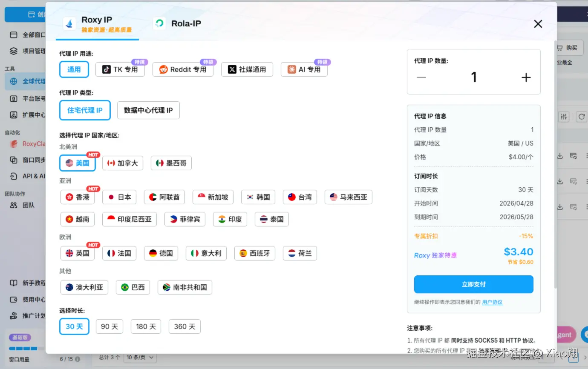Choose 印度 from the Asia list
Screen dimensions: 588x369
pos(230,219)
